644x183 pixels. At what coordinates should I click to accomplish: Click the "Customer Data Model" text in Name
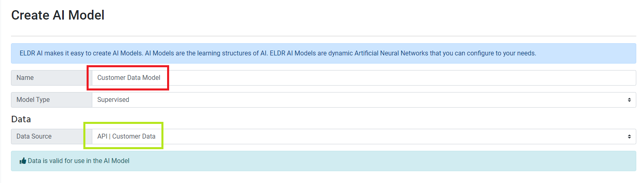point(128,78)
